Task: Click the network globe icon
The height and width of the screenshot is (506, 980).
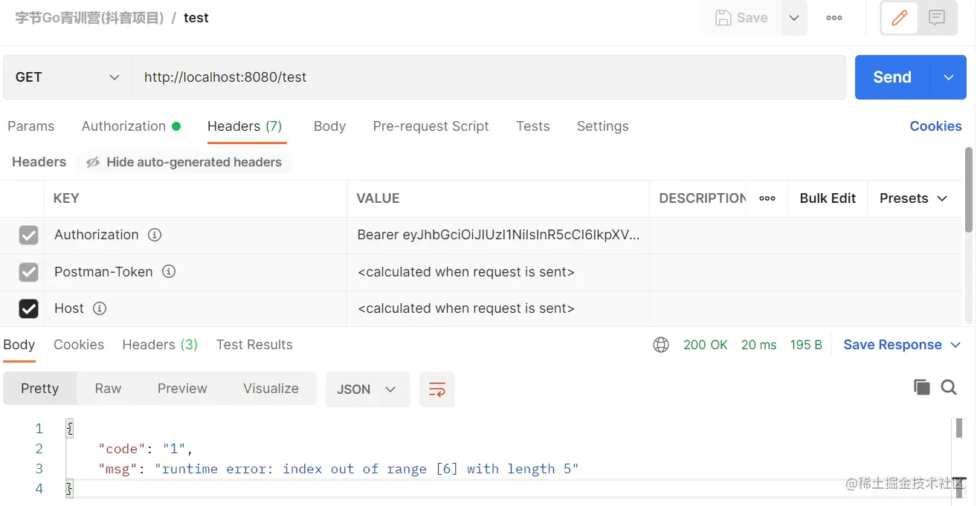Action: click(x=661, y=345)
